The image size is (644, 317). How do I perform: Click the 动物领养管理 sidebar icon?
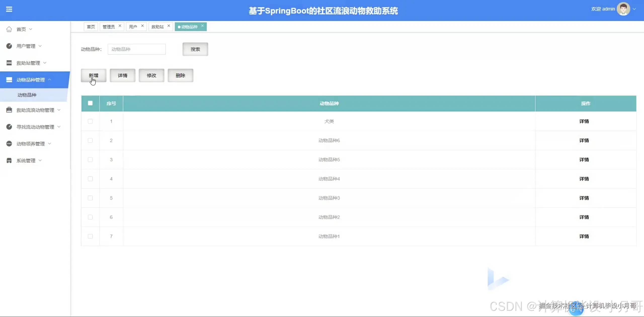pyautogui.click(x=9, y=144)
